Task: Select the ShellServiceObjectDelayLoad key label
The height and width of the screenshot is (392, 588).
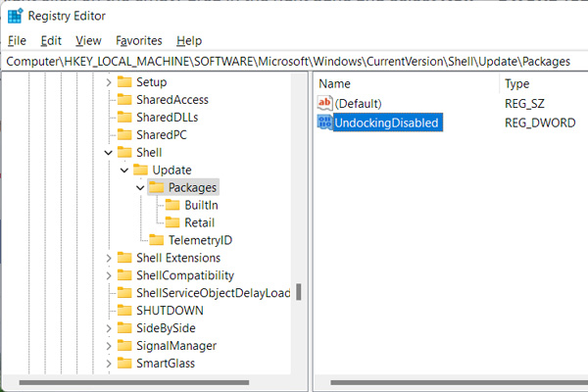Action: pos(213,293)
